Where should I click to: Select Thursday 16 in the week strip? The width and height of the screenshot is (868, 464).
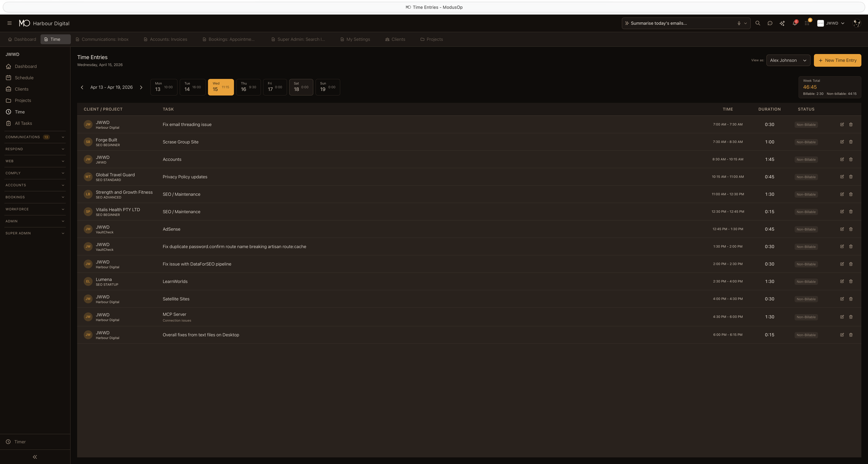click(x=248, y=87)
